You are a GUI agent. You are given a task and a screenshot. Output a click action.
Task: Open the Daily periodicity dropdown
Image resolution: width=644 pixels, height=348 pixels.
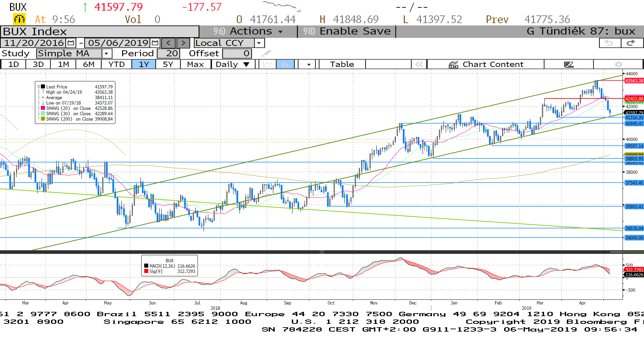point(233,64)
